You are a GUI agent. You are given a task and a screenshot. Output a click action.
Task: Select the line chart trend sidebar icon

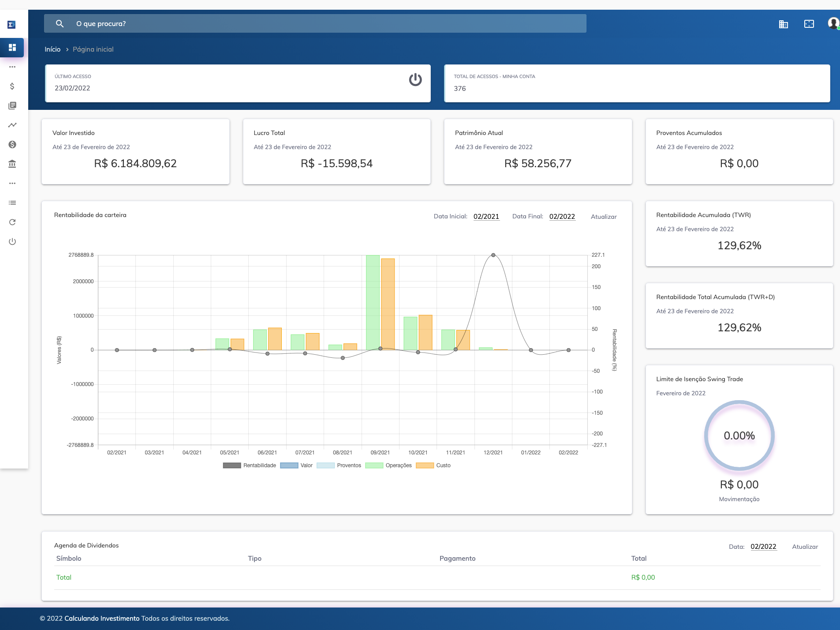point(12,125)
